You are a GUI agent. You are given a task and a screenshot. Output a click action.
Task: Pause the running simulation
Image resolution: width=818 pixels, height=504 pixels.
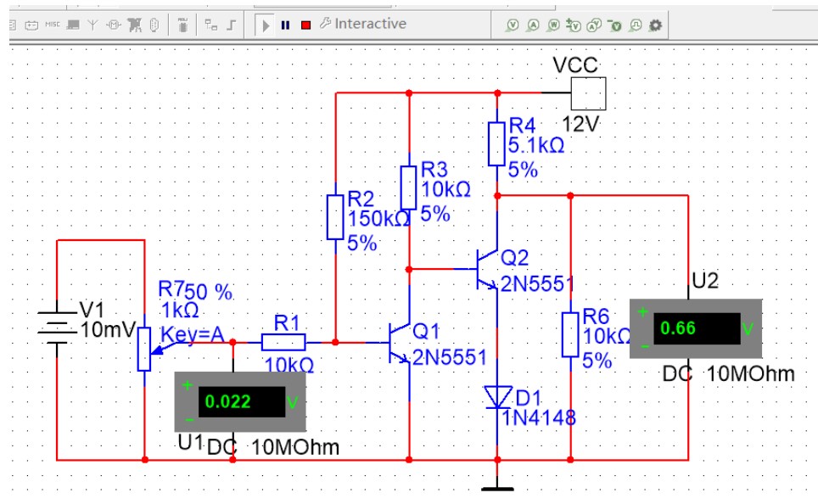(x=284, y=25)
